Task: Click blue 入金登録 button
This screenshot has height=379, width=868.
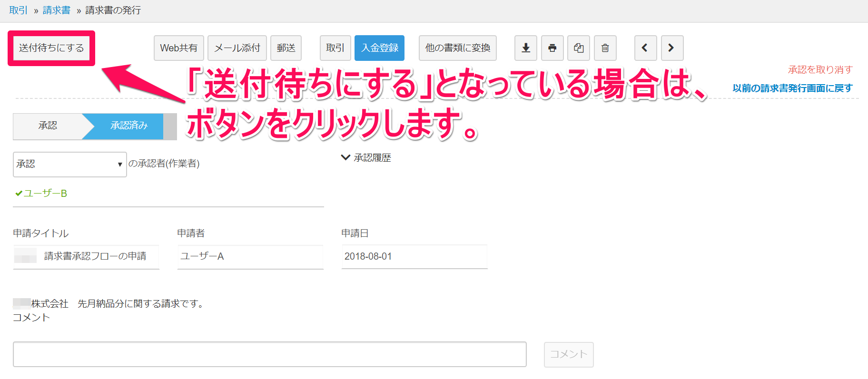Action: point(379,48)
